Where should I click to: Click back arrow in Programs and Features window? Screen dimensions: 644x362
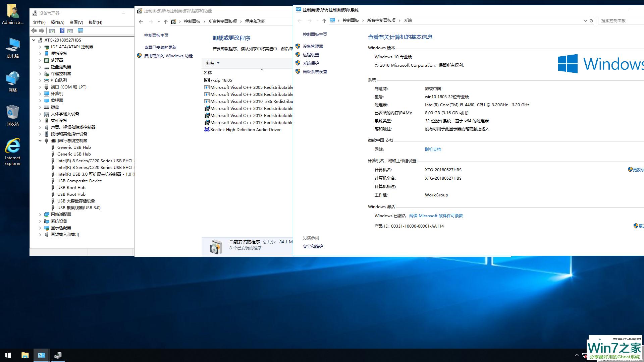click(x=141, y=21)
